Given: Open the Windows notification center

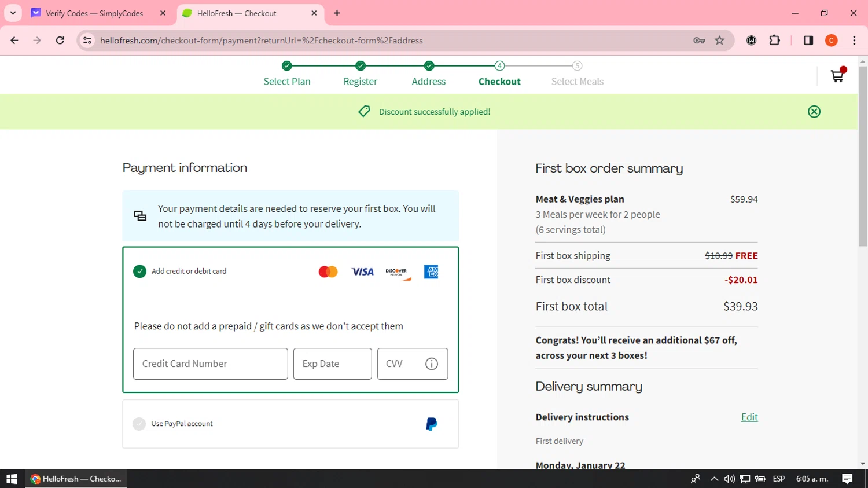Looking at the screenshot, I should pos(847,479).
